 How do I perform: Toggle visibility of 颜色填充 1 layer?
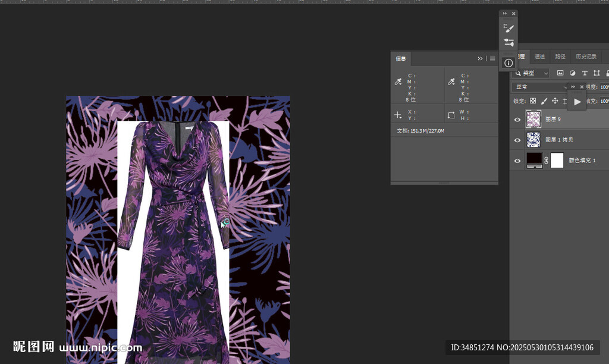coord(517,161)
